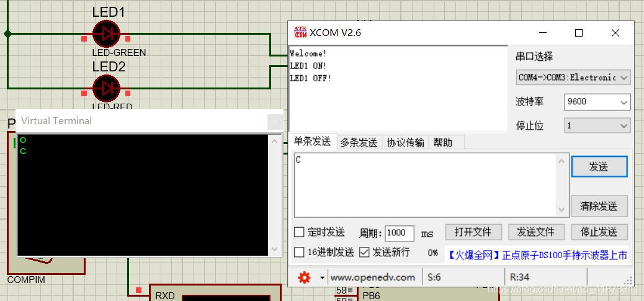
Task: Click the 正点原子DS100 advertisement link
Action: pyautogui.click(x=537, y=256)
